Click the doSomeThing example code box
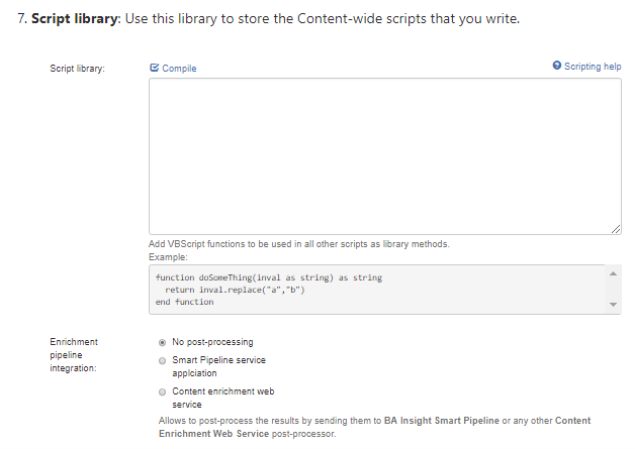This screenshot has width=635, height=449. pos(380,289)
